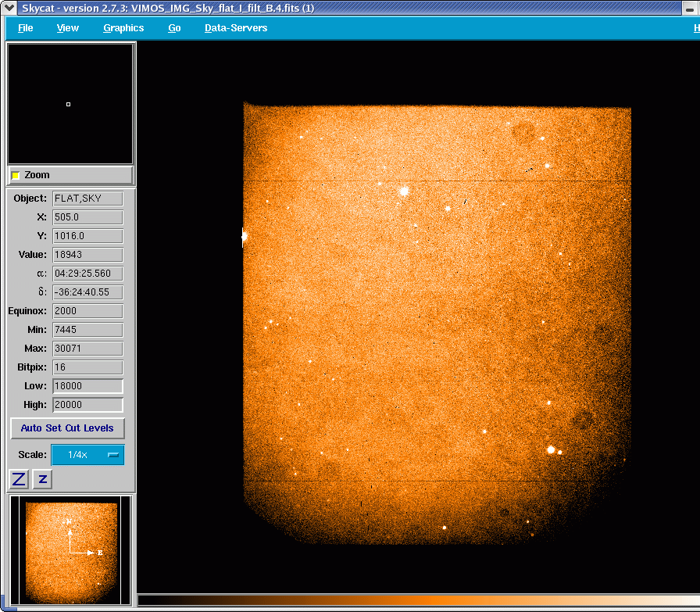Click the small z zoom-out button
This screenshot has height=612, width=700.
click(x=42, y=479)
